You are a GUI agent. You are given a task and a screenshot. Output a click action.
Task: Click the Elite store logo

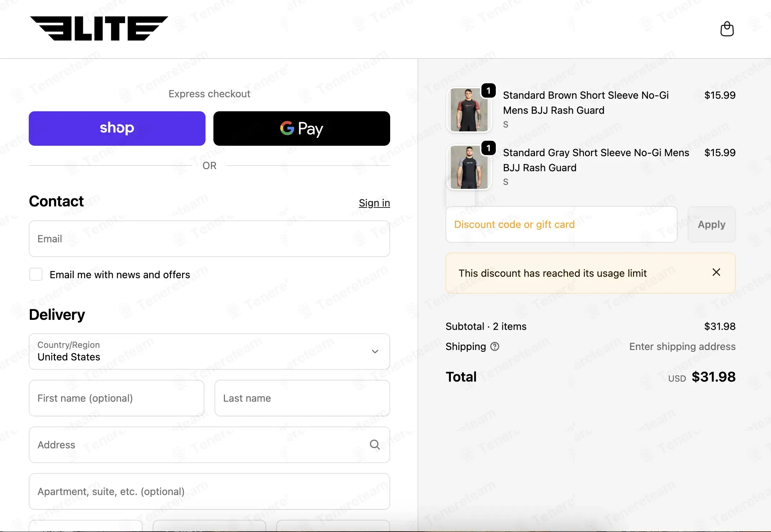[99, 28]
